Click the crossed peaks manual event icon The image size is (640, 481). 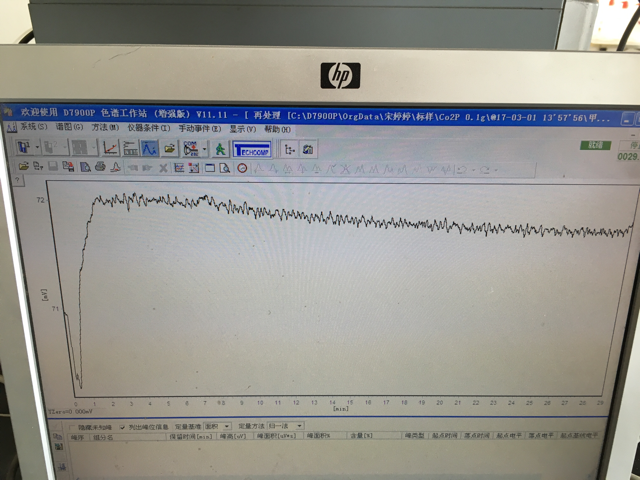tap(345, 169)
